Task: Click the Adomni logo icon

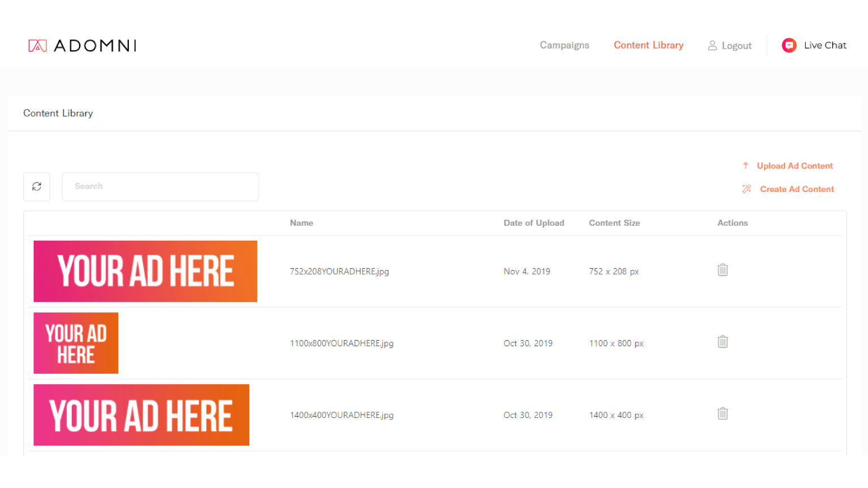Action: tap(37, 46)
